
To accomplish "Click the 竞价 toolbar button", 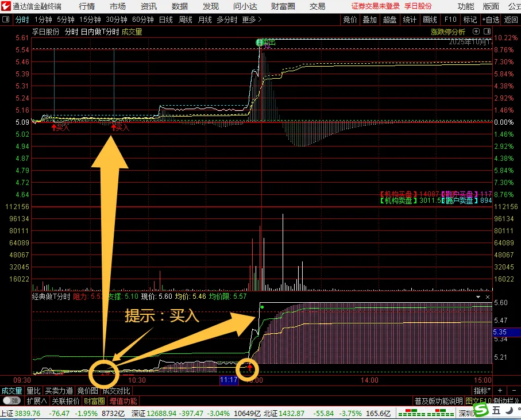I will 350,20.
